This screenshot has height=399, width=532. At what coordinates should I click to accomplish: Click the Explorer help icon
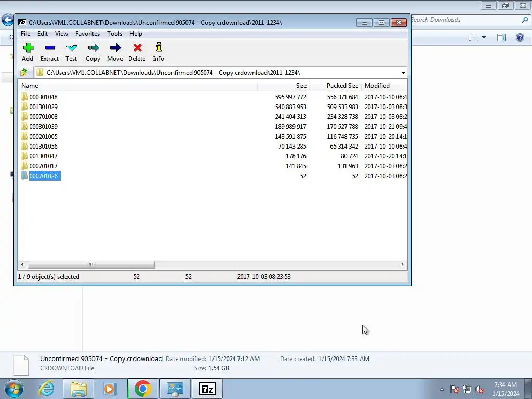[520, 37]
